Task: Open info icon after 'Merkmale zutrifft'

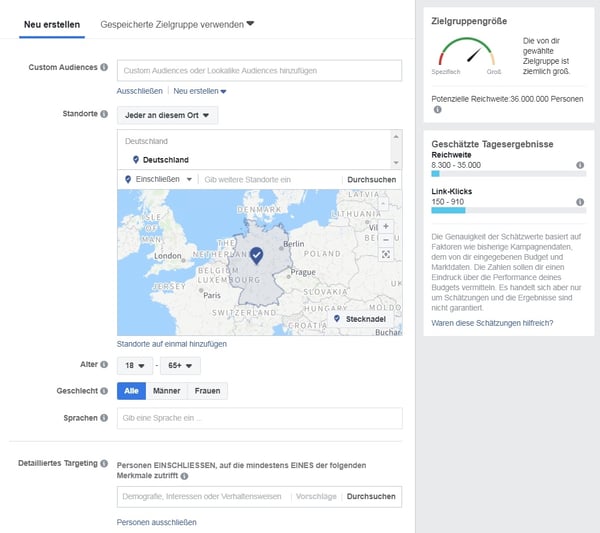Action: coord(184,476)
